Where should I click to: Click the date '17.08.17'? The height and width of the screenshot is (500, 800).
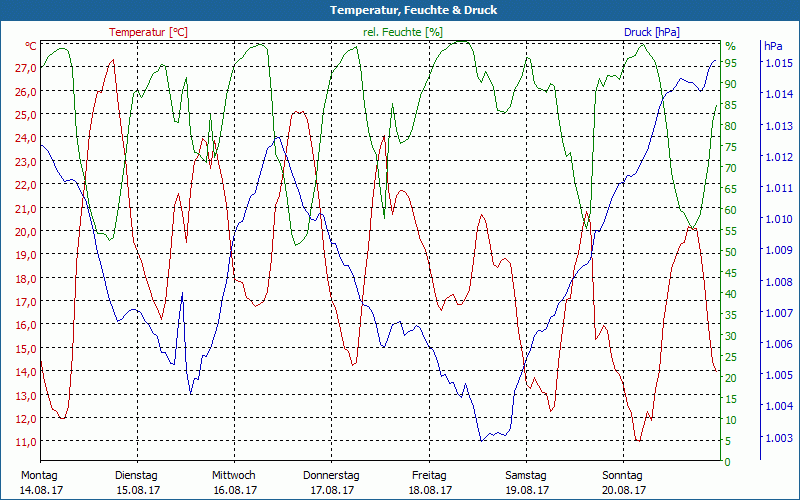(x=332, y=491)
